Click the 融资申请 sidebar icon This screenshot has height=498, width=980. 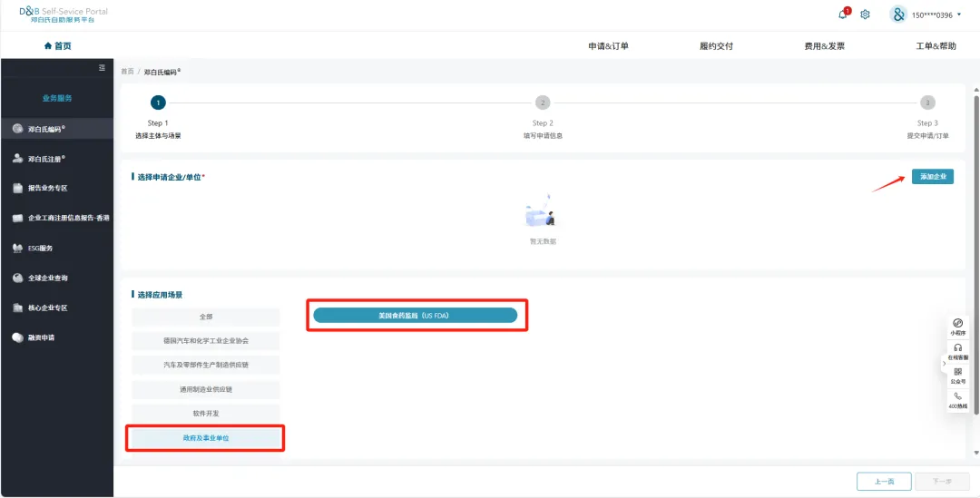[x=17, y=337]
